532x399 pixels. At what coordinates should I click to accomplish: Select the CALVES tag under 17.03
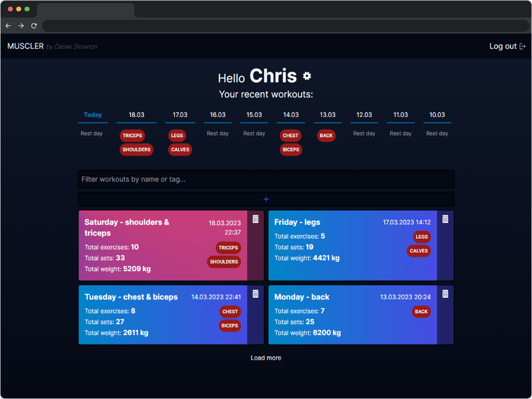[180, 149]
